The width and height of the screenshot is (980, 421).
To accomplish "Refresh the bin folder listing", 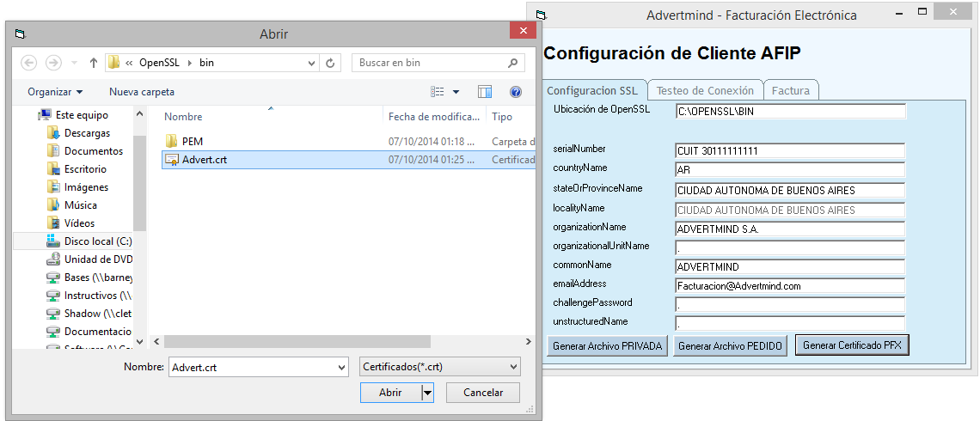I will [330, 63].
